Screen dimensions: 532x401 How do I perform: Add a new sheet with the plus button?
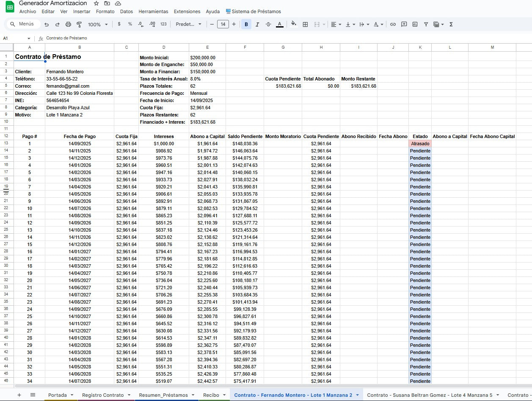pyautogui.click(x=19, y=395)
